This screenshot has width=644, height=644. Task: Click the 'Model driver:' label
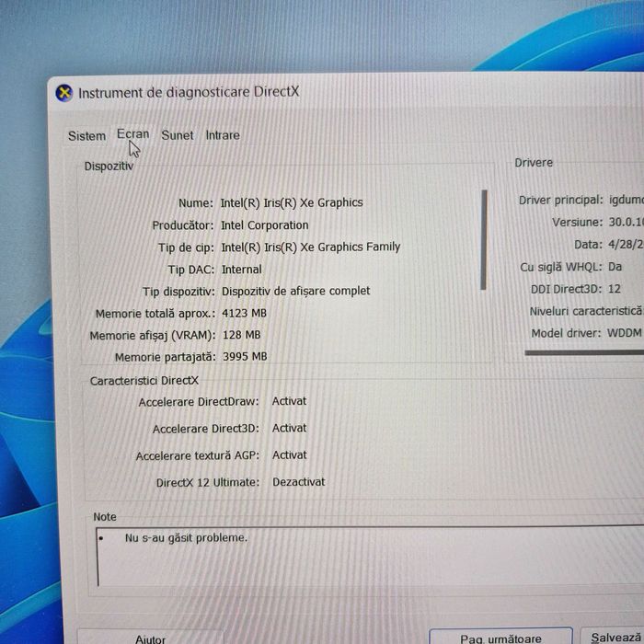point(566,333)
